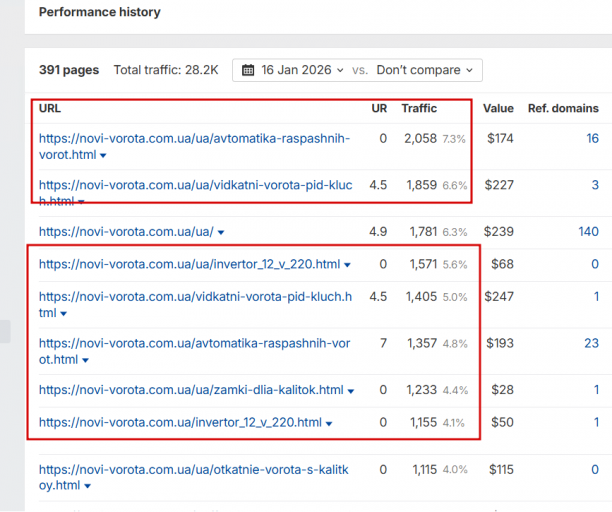The image size is (612, 512).
Task: Click the URL column header
Action: 50,108
